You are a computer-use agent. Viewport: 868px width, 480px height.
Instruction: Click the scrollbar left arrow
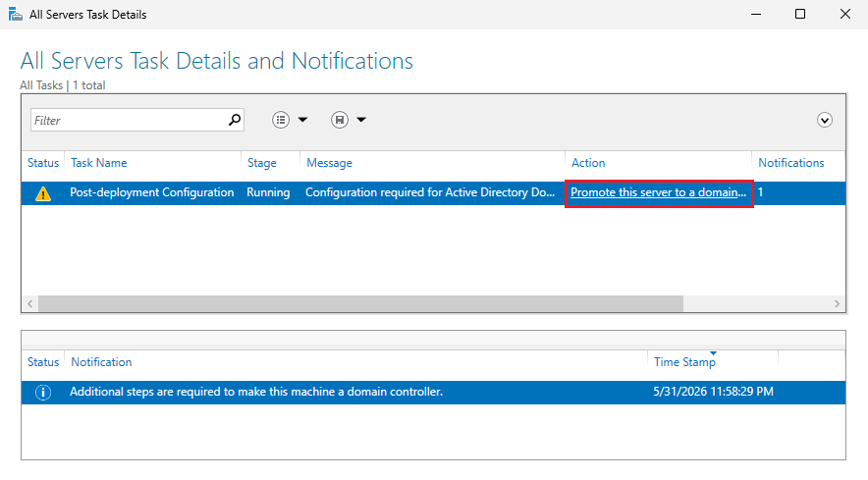29,303
